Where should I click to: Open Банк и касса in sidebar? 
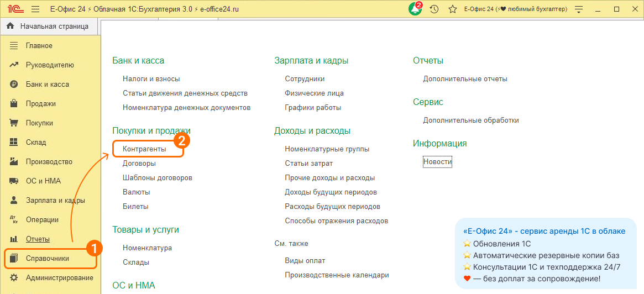[x=47, y=84]
